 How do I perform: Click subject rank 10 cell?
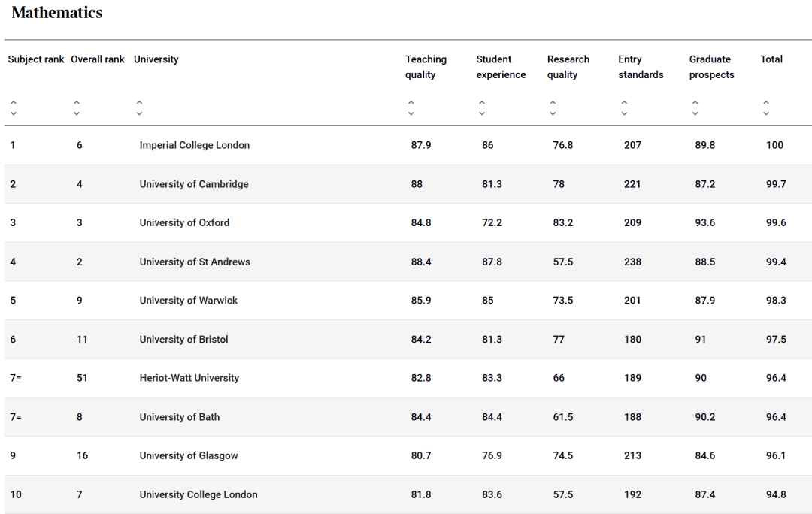click(x=16, y=495)
